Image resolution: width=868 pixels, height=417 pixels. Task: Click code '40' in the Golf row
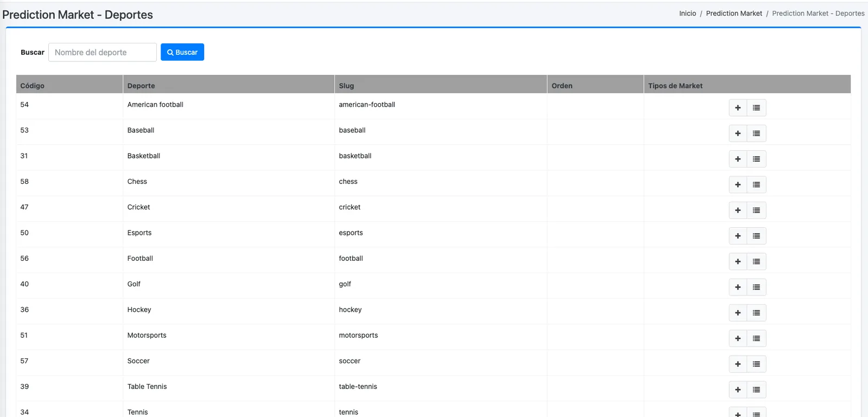point(24,284)
